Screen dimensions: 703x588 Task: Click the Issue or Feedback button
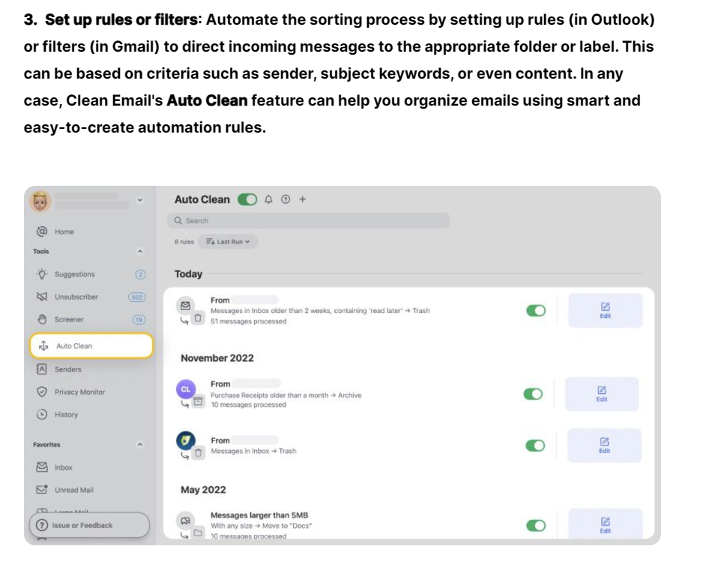click(x=89, y=525)
